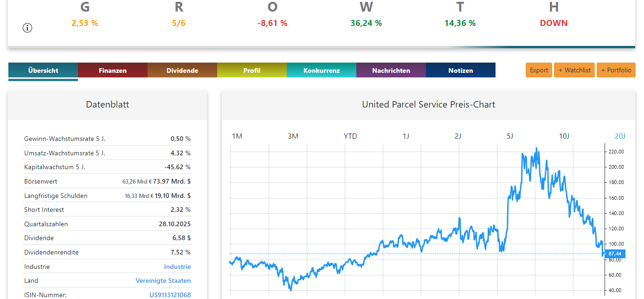Click the Kapitalwachstum value -45,62 %
The image size is (644, 299).
[x=177, y=167]
